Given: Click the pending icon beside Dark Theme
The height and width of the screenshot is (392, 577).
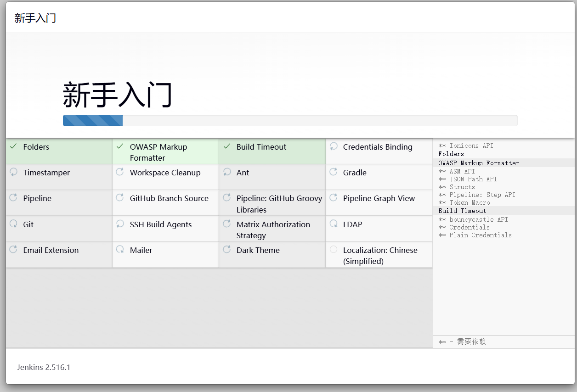Looking at the screenshot, I should (x=227, y=250).
